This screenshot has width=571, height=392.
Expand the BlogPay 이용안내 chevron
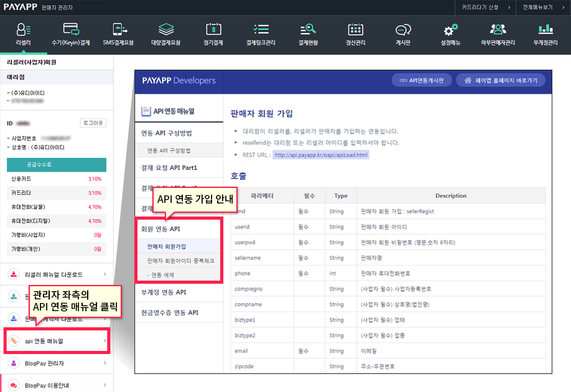click(105, 385)
